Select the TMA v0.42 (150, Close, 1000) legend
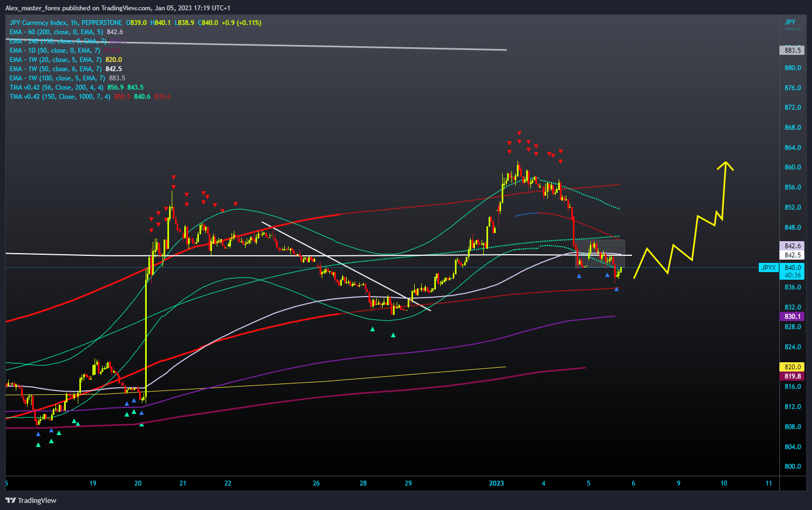The height and width of the screenshot is (510, 812). [60, 97]
